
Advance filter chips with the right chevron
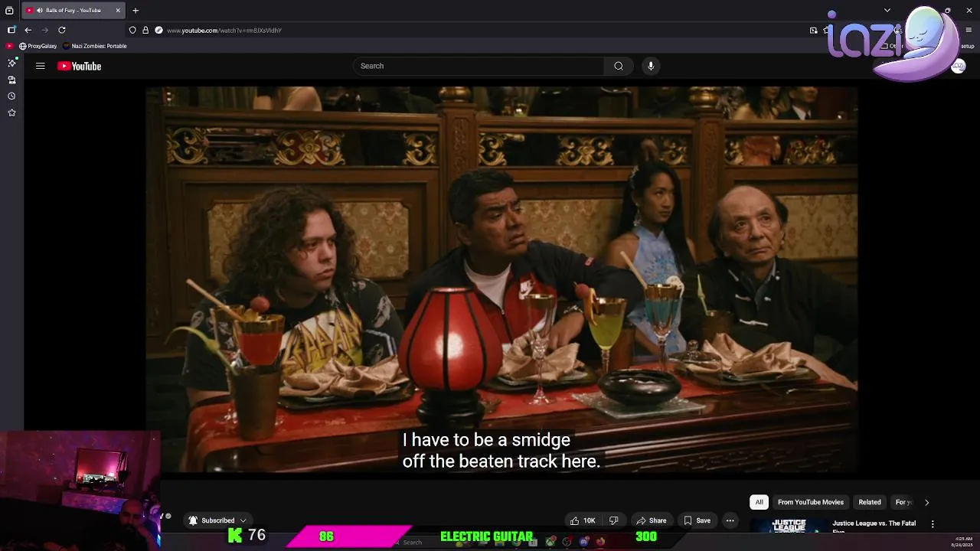click(926, 503)
